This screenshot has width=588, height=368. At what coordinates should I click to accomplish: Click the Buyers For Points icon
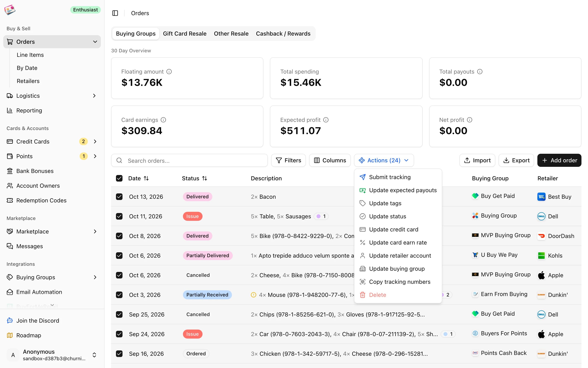point(475,333)
